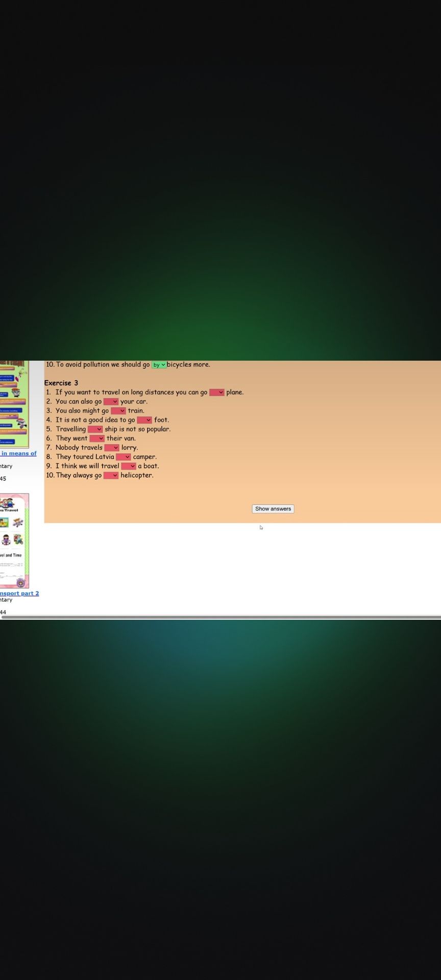Screen dimensions: 441x980
Task: Open dropdown before 'plane' in sentence 1
Action: (216, 393)
